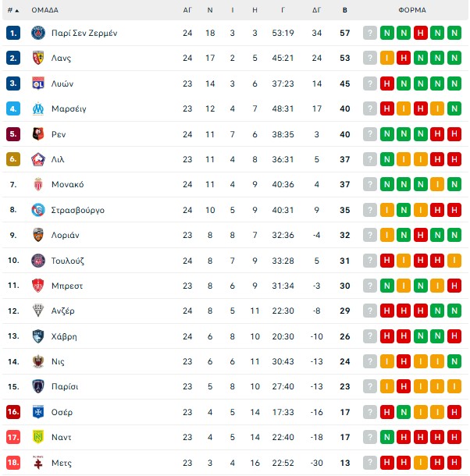Click the Lyon club logo
470x476 pixels.
point(37,83)
